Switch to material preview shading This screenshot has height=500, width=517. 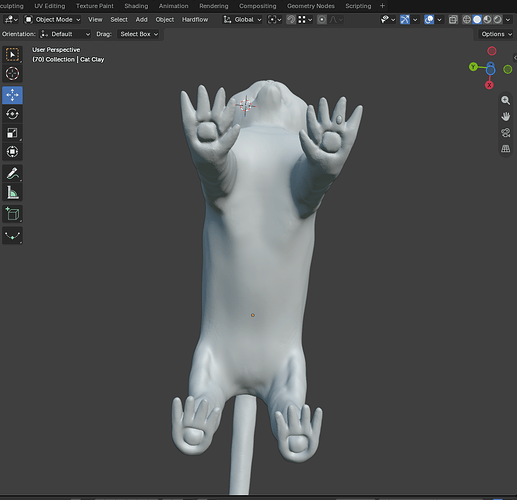pyautogui.click(x=487, y=20)
